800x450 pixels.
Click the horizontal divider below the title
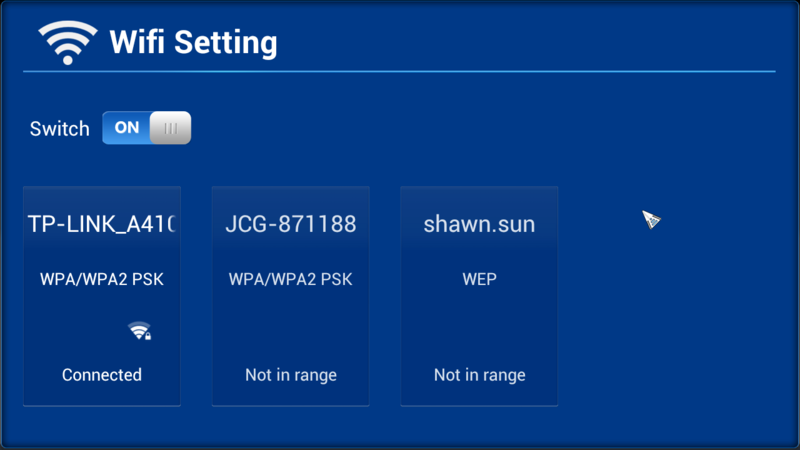[400, 72]
